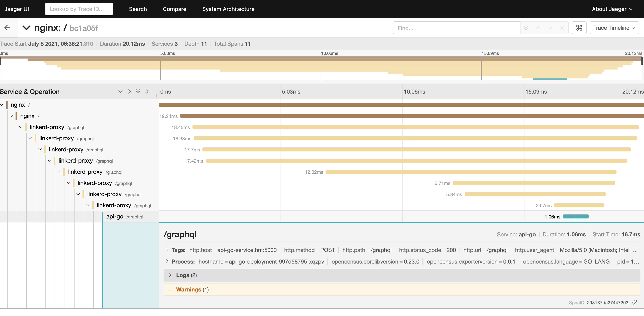Expand the Warnings (1) section
Viewport: 644px width, 316px height.
coord(402,289)
